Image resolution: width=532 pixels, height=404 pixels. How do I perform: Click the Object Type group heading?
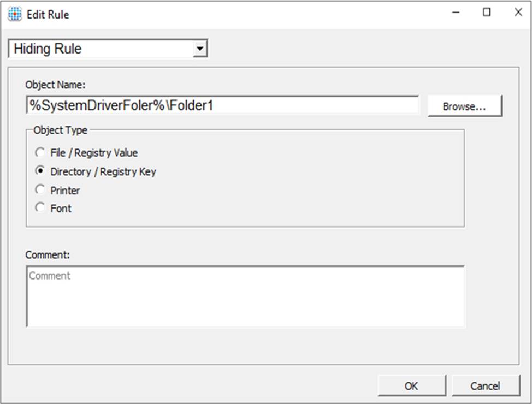click(x=60, y=130)
